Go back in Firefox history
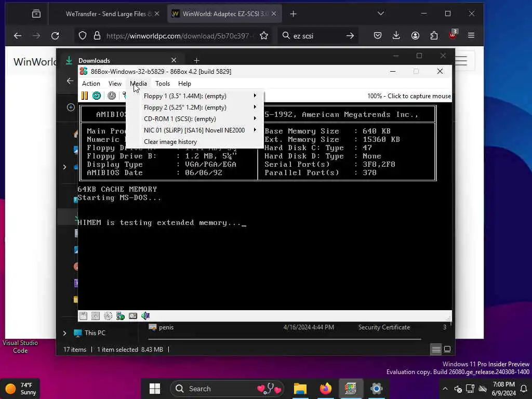This screenshot has width=532, height=399. click(18, 36)
